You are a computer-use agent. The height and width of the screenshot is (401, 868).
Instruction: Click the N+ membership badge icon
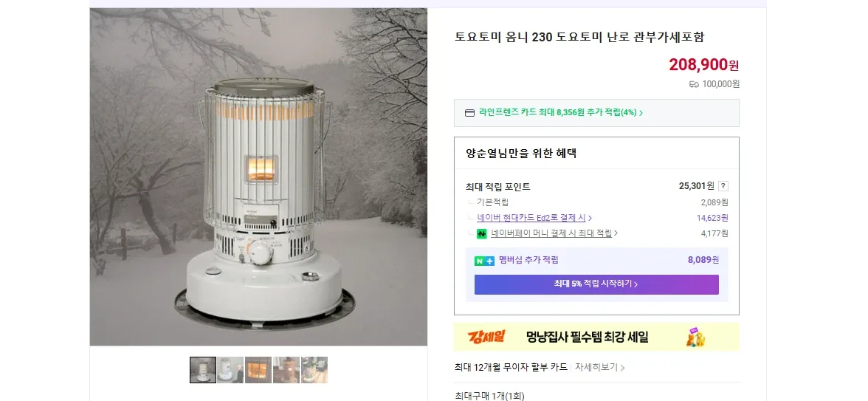click(484, 261)
